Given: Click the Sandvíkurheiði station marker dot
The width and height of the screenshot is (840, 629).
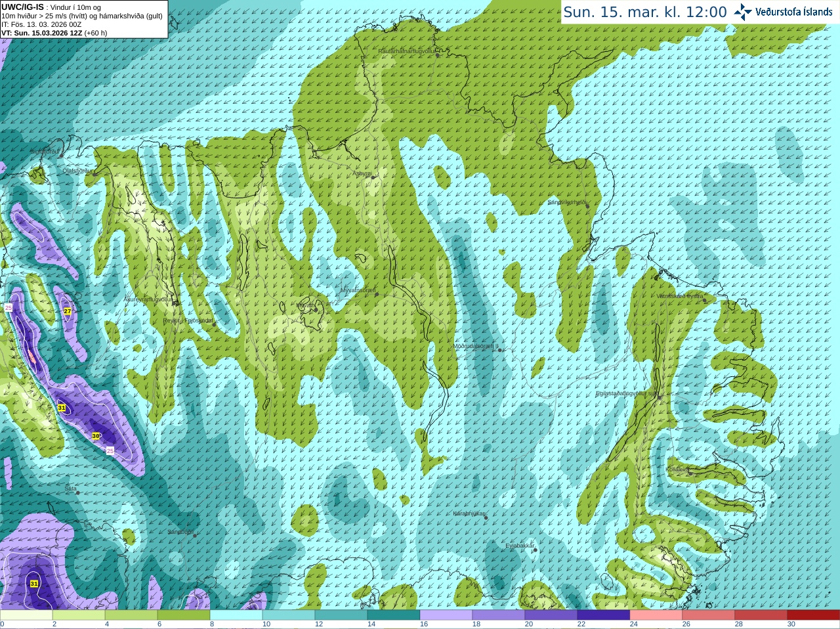Looking at the screenshot, I should pos(587,206).
